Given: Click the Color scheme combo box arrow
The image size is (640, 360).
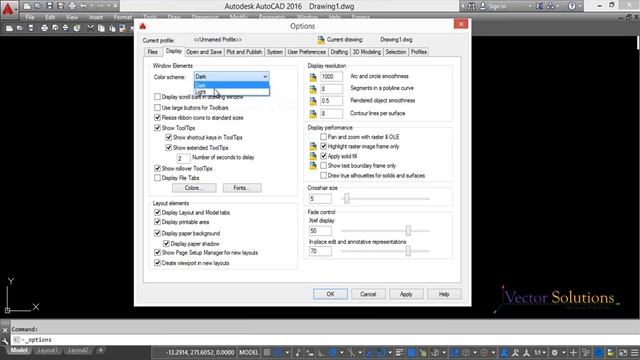Looking at the screenshot, I should pos(265,76).
